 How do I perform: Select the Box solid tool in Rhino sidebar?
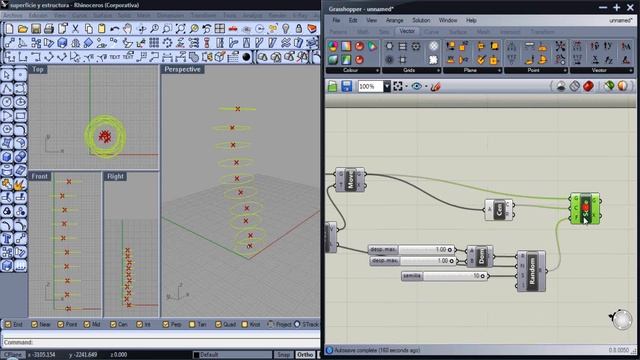tap(7, 157)
